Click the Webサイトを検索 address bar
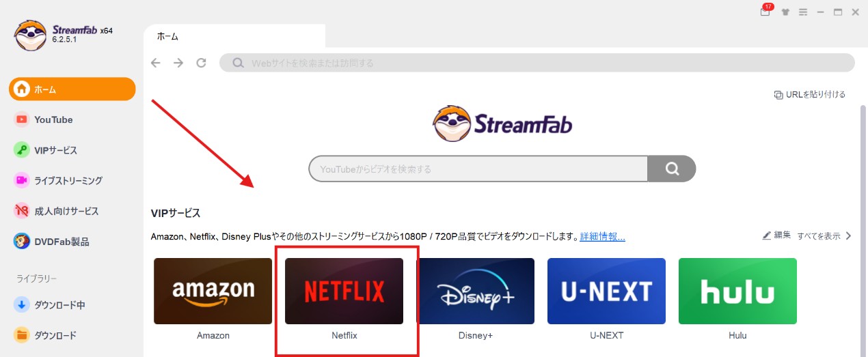Image resolution: width=868 pixels, height=357 pixels. coord(537,63)
